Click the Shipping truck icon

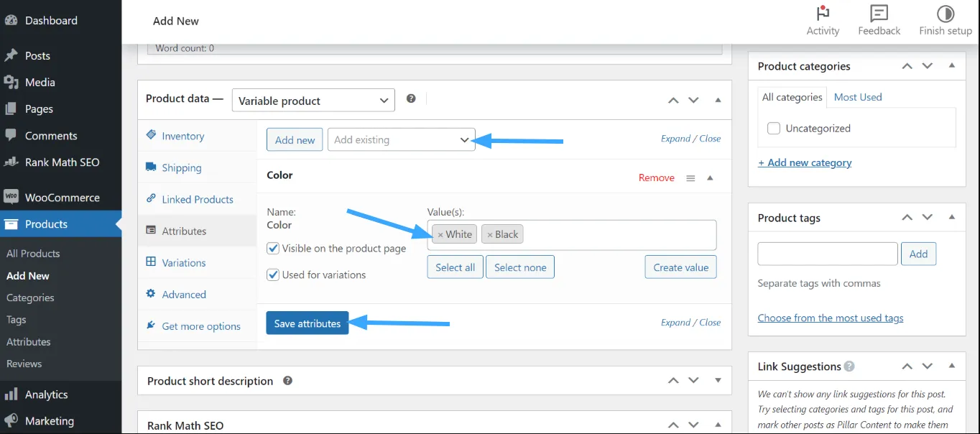(x=151, y=167)
